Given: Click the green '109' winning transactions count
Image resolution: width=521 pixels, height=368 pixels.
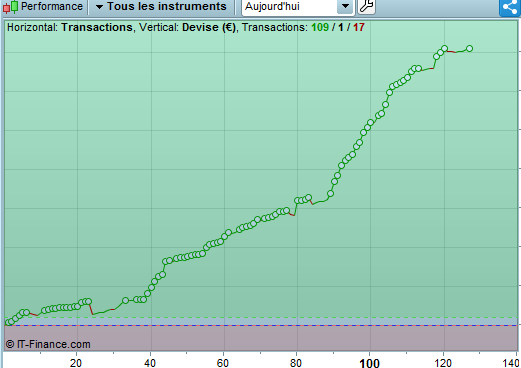Looking at the screenshot, I should [320, 27].
